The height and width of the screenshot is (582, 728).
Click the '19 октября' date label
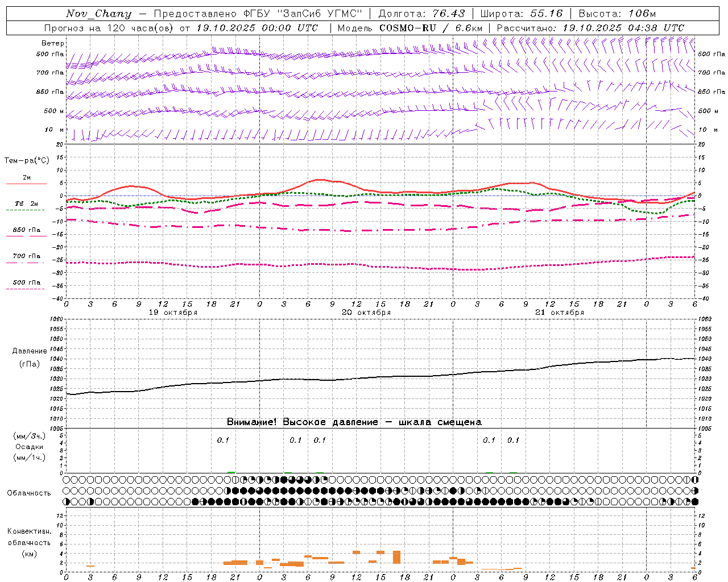(173, 313)
